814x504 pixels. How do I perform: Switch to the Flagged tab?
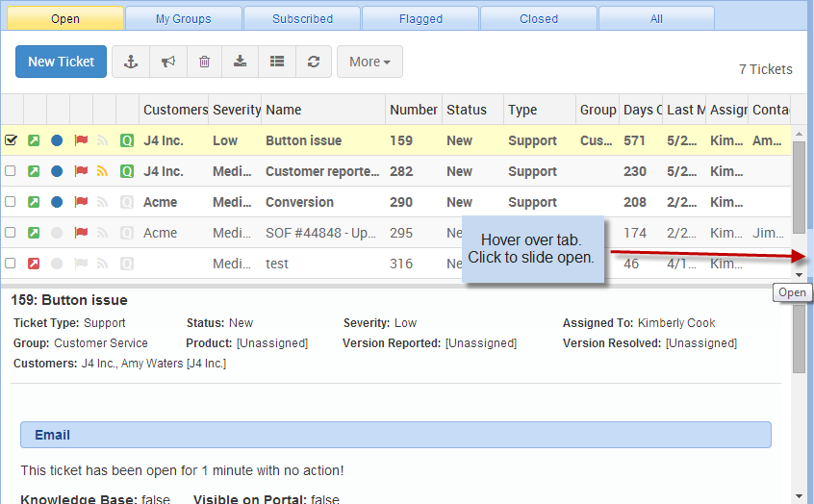pos(420,18)
